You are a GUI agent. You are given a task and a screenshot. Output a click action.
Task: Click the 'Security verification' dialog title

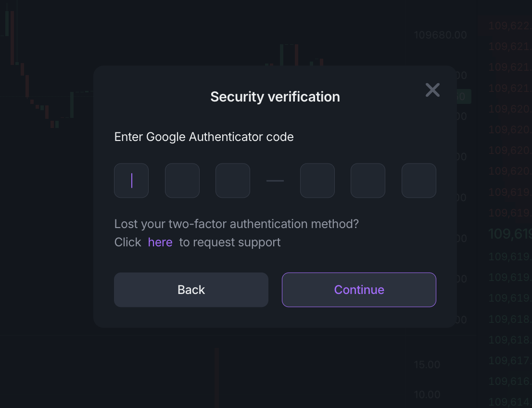click(275, 97)
